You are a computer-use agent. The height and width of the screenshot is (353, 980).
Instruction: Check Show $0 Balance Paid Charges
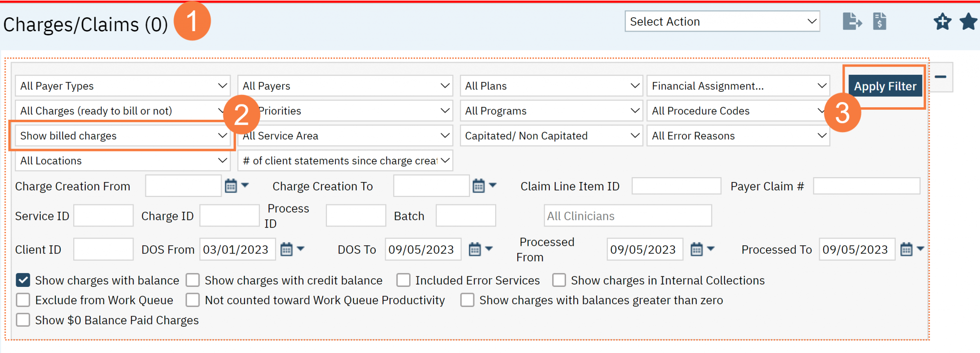coord(22,320)
